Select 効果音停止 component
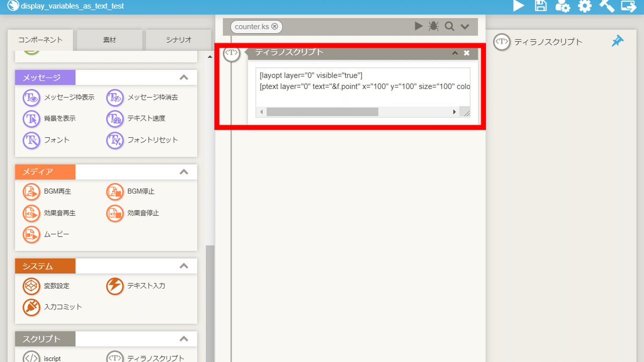644x362 pixels. (133, 213)
